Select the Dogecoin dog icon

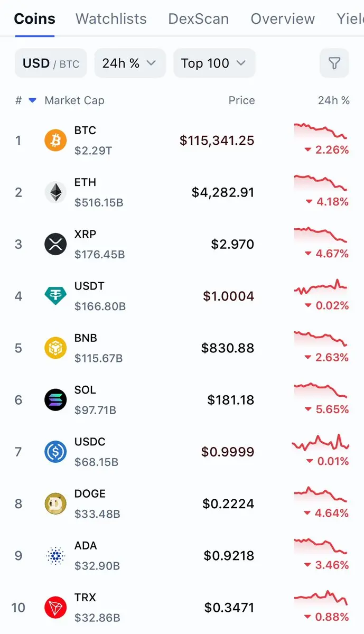coord(55,504)
